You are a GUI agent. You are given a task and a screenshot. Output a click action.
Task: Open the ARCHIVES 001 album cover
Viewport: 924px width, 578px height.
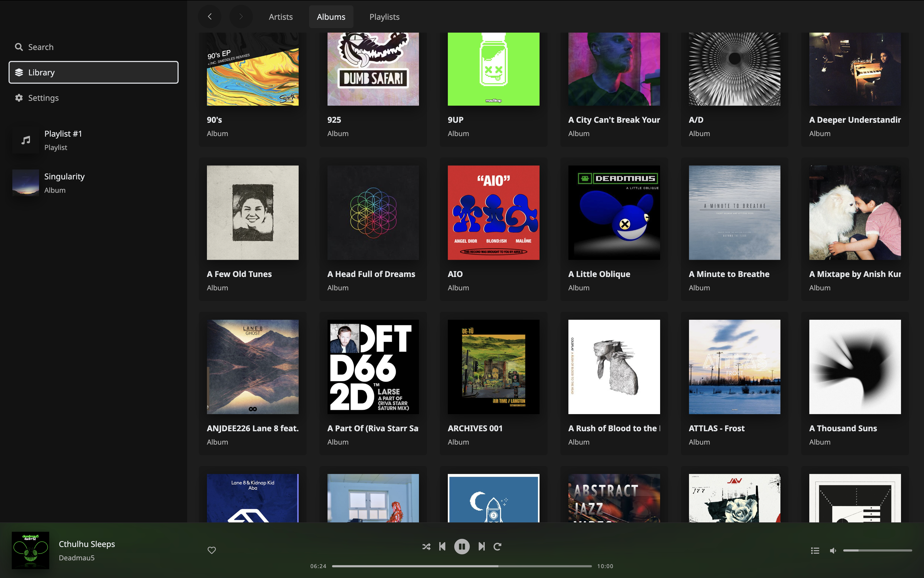tap(494, 367)
